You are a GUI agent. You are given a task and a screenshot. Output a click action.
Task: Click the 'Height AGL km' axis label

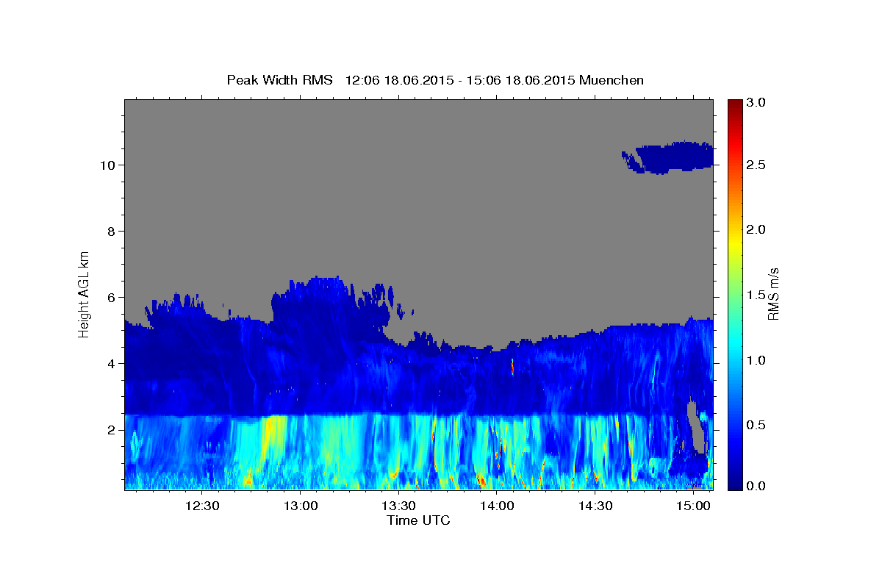coord(84,294)
